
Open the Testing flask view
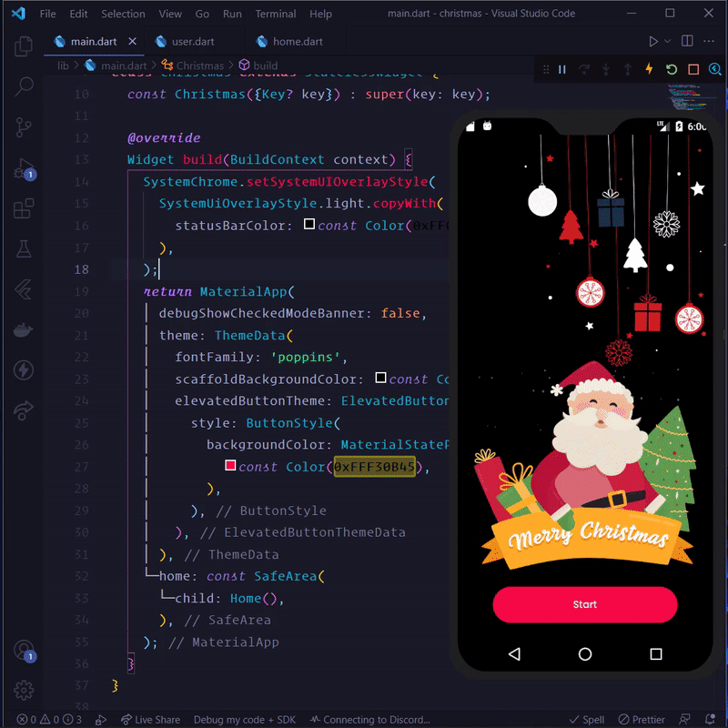pyautogui.click(x=24, y=248)
